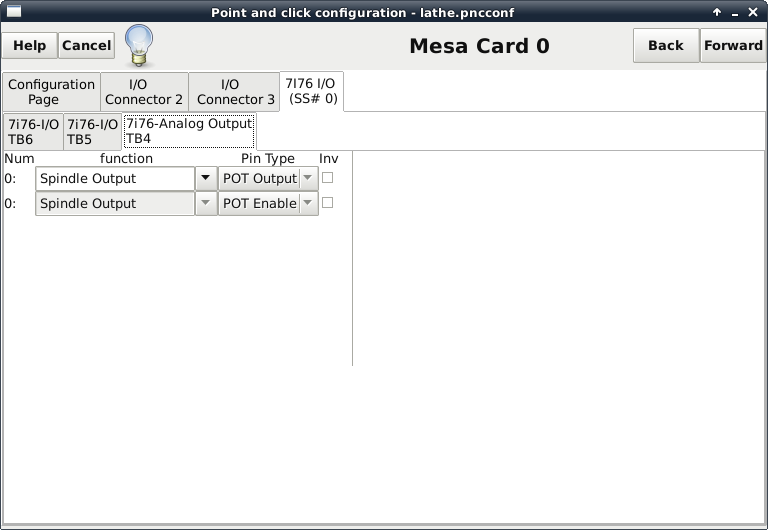Open the I/O Connector 2 tab
Image resolution: width=768 pixels, height=530 pixels.
(144, 92)
